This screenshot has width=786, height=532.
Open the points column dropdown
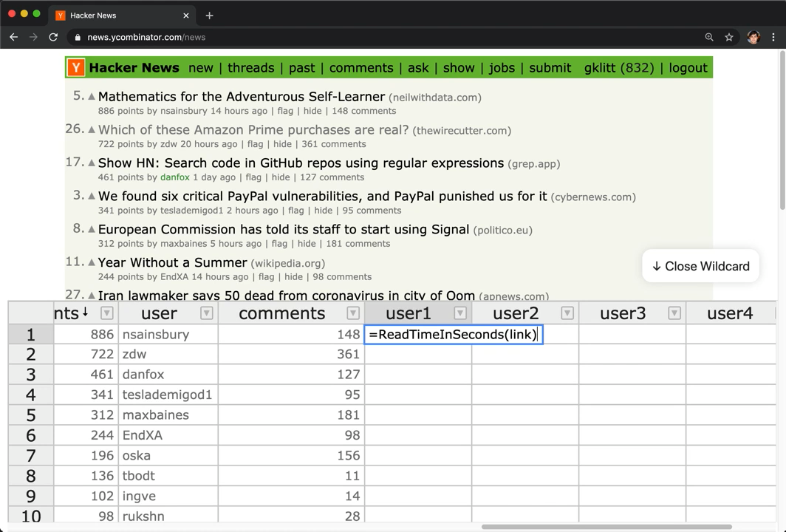click(107, 313)
